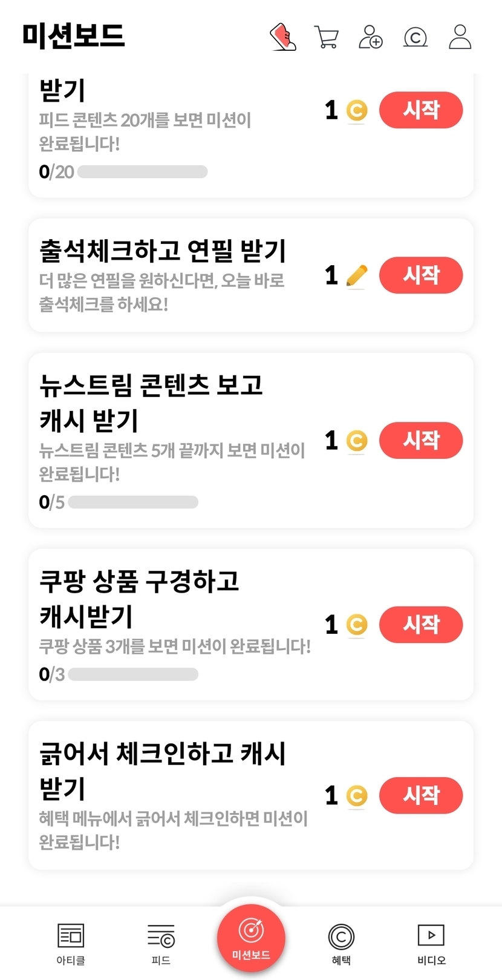Tap the red sneaker icon in header
502x980 pixels.
[x=283, y=36]
